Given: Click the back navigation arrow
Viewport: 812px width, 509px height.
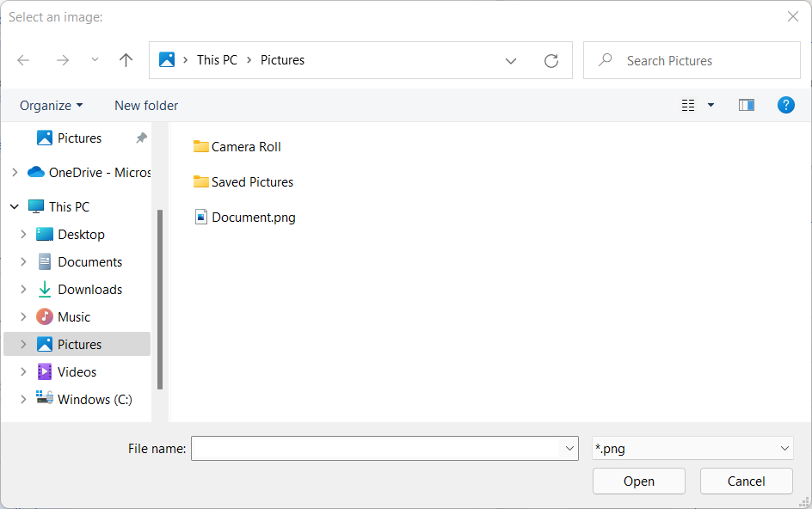Looking at the screenshot, I should pos(23,59).
